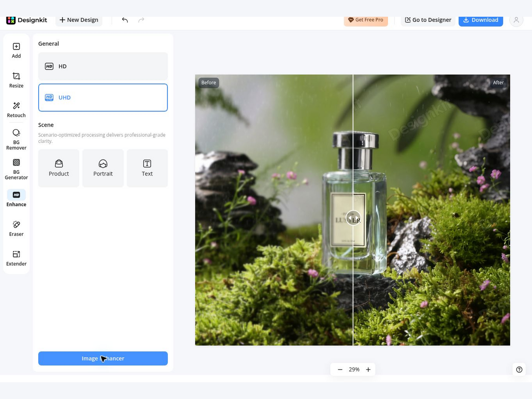Viewport: 532px width, 399px height.
Task: Click the undo arrow
Action: 125,20
